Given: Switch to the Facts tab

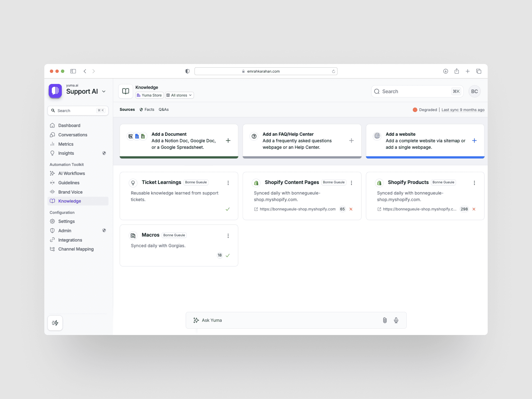Looking at the screenshot, I should 147,109.
